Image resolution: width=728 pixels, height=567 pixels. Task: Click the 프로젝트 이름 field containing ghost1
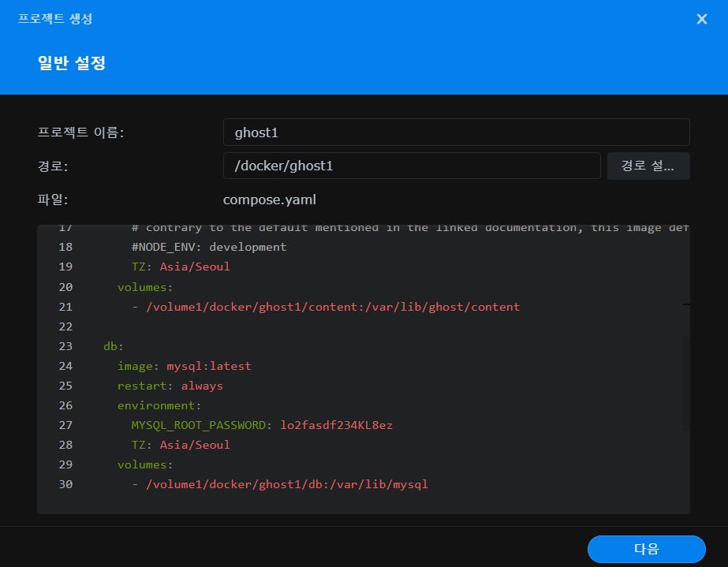point(456,132)
